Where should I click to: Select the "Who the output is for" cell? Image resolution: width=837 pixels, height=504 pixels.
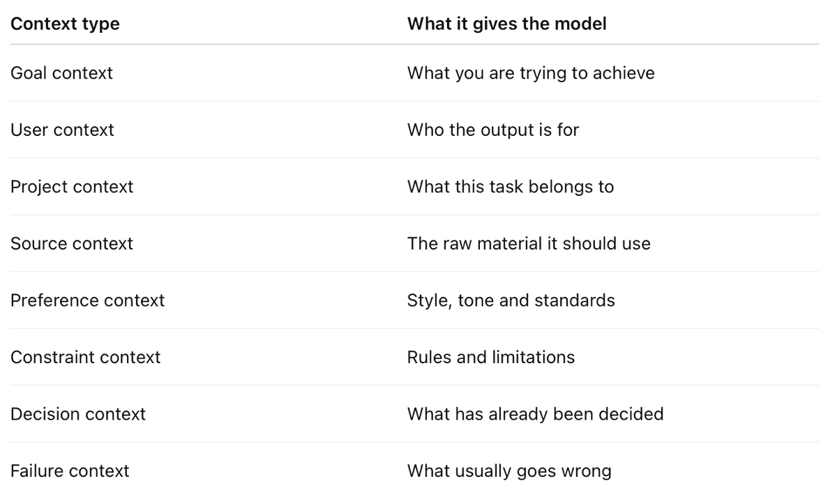(x=493, y=130)
